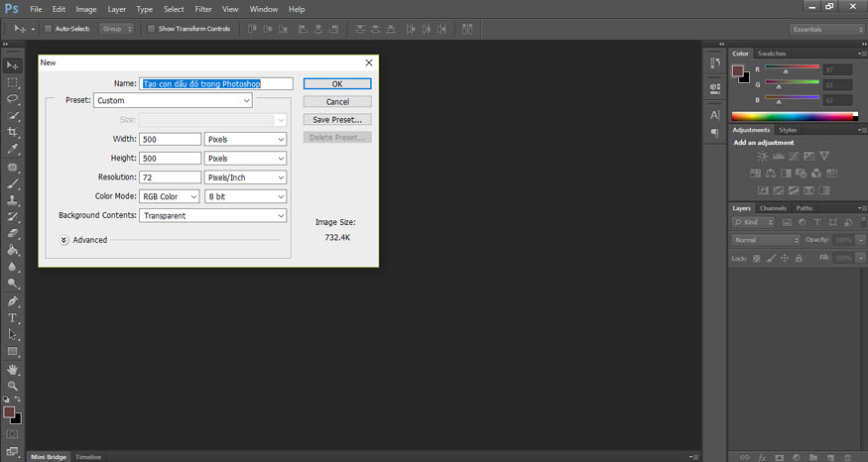868x462 pixels.
Task: Open the Resolution units Pixels/Inch dropdown
Action: point(245,177)
